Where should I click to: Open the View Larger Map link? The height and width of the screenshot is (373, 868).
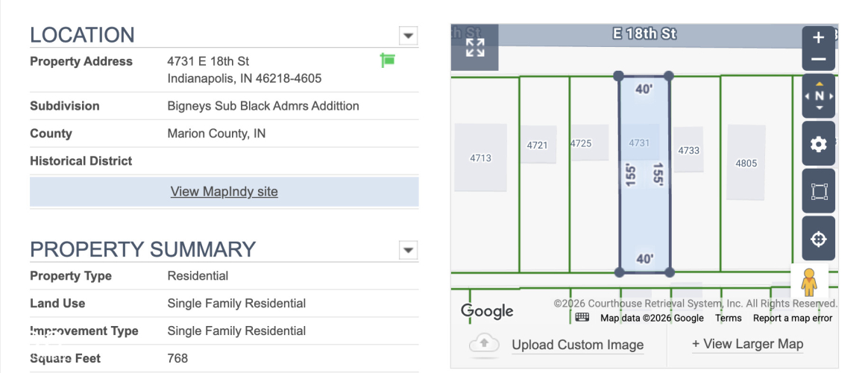click(x=747, y=344)
